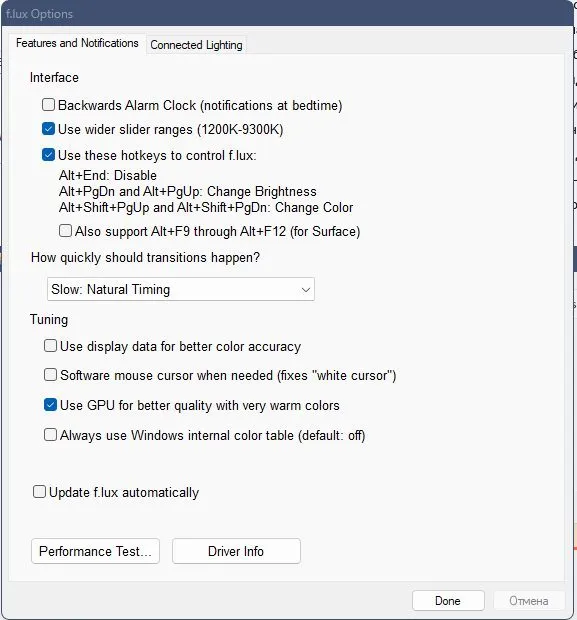This screenshot has height=620, width=577.
Task: Switch to the Connected Lighting tab
Action: (196, 45)
